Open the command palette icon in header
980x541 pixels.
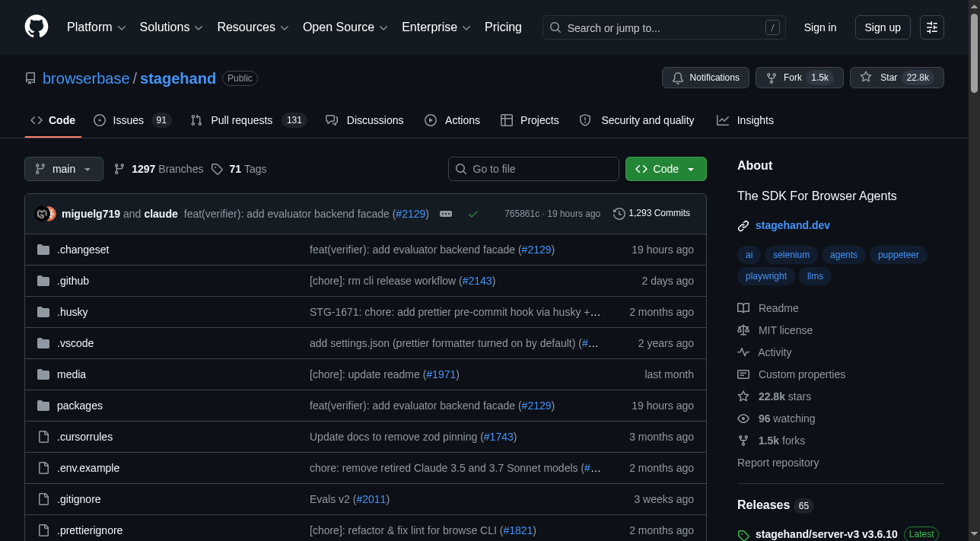pos(932,27)
